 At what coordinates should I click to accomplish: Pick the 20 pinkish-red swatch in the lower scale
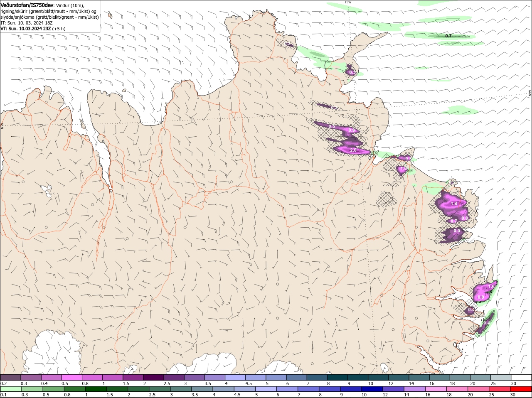pyautogui.click(x=478, y=389)
